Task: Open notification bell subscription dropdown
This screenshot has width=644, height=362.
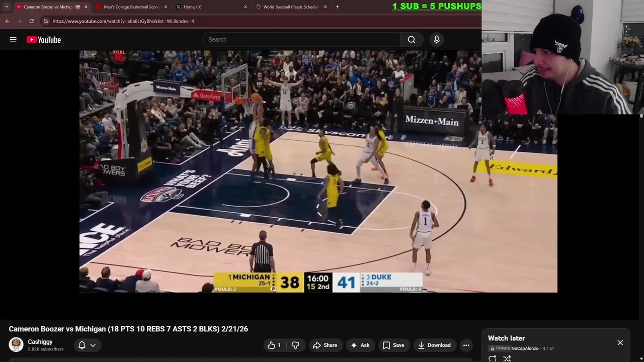Action: 87,345
